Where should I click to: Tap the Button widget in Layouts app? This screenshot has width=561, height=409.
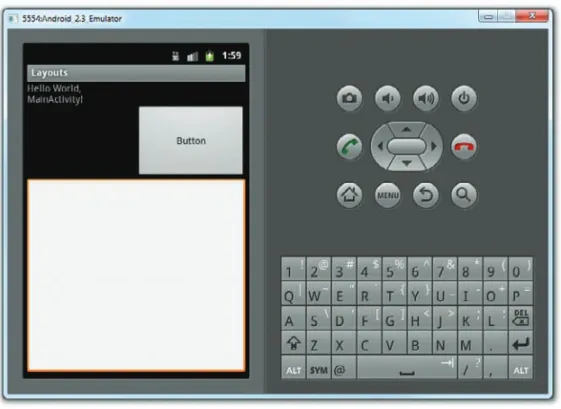(x=191, y=140)
